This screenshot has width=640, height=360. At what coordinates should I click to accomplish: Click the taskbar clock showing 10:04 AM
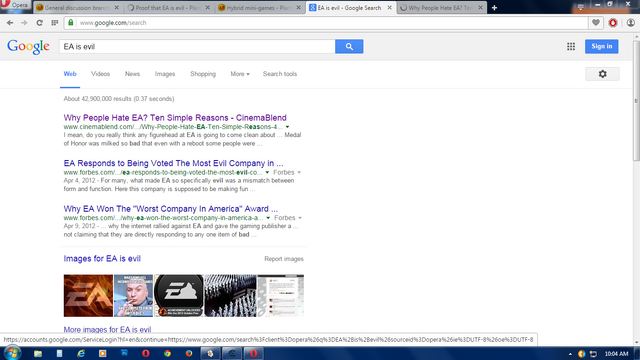coord(616,354)
